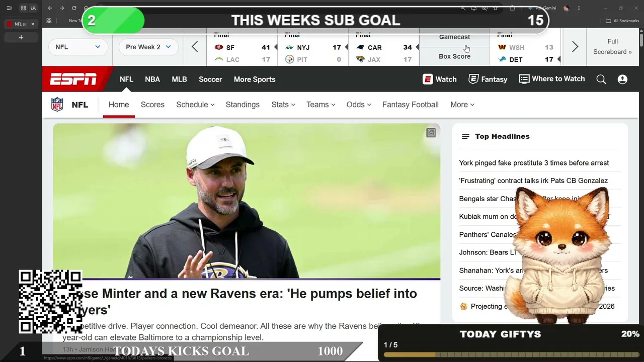The width and height of the screenshot is (644, 362).
Task: Select NFL in the ESPN top nav
Action: tap(126, 79)
